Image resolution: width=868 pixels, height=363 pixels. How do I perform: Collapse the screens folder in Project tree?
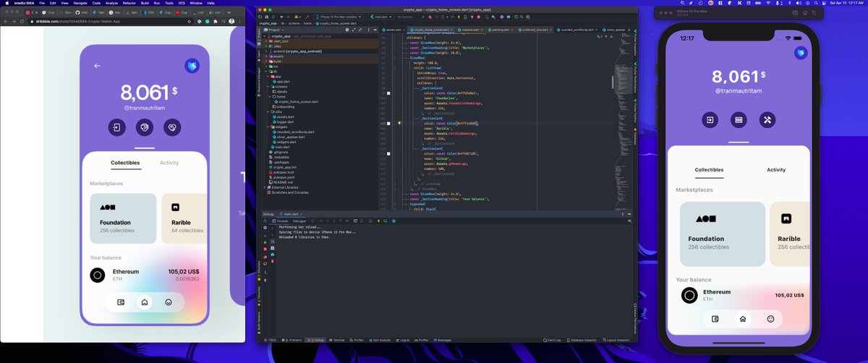[270, 87]
